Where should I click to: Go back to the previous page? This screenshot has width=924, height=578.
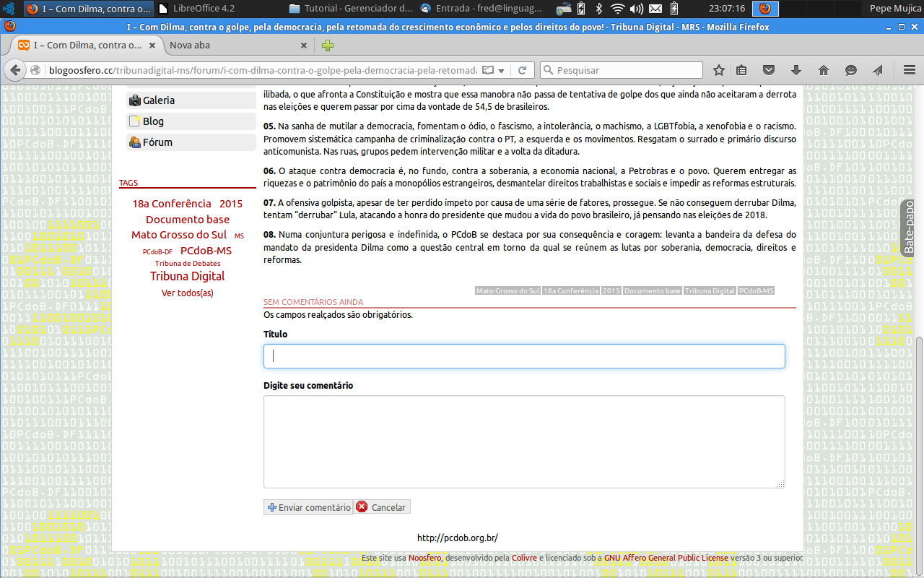[15, 70]
